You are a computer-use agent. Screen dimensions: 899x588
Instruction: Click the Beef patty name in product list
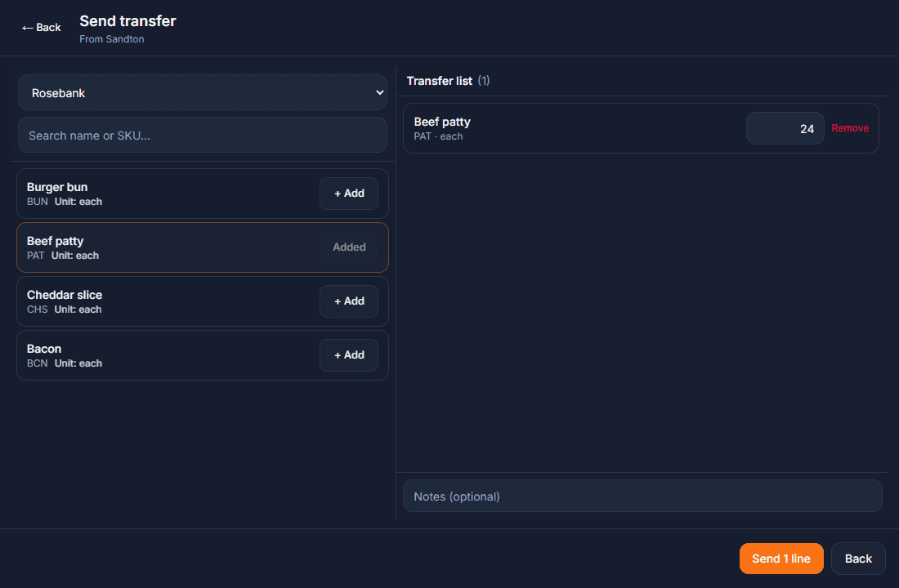point(55,241)
